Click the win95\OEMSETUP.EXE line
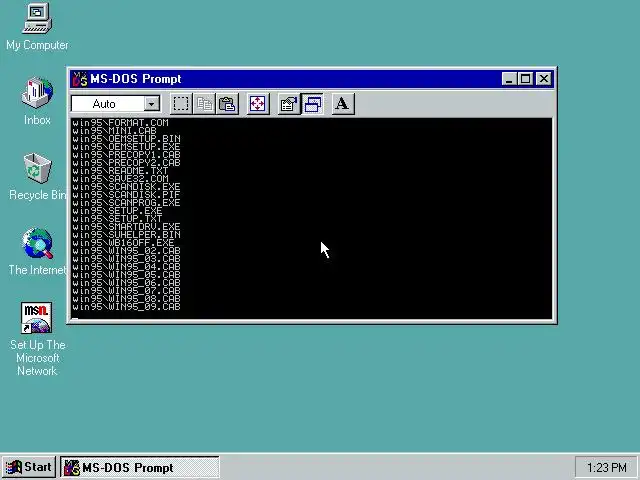This screenshot has width=640, height=480. [127, 147]
